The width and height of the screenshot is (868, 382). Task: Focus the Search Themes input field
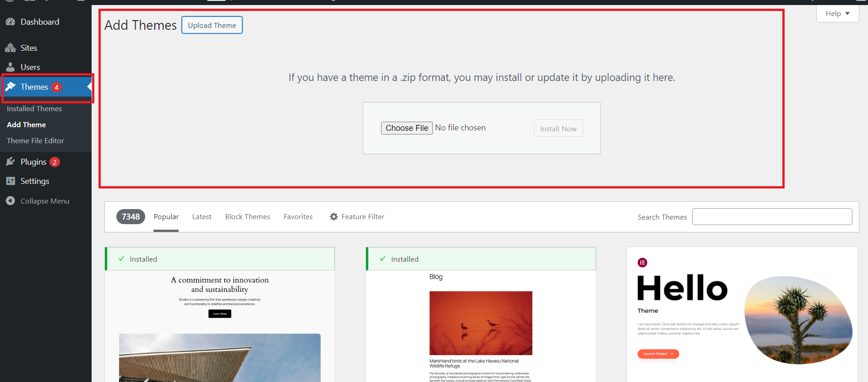click(772, 217)
